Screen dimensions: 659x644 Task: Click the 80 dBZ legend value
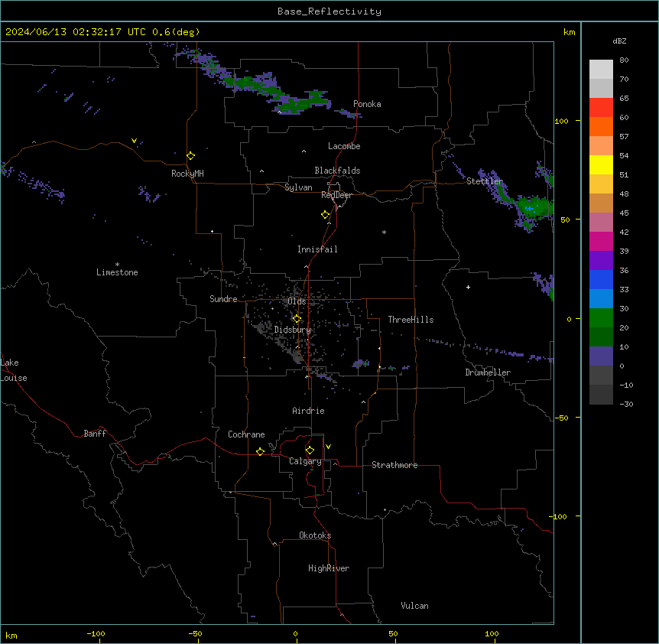(624, 60)
